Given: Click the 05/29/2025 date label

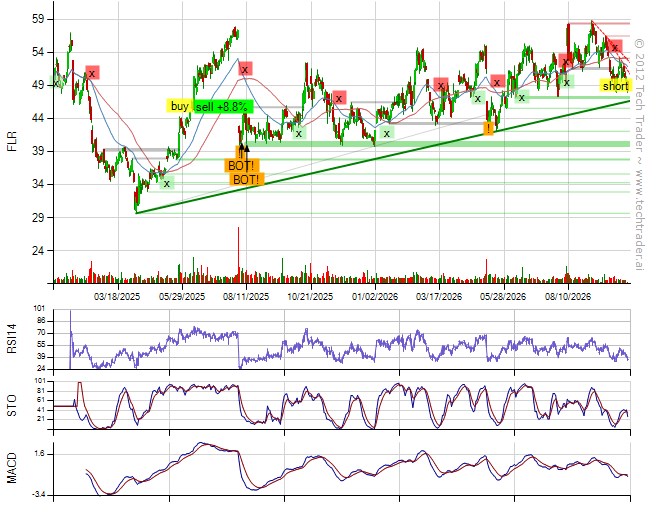Looking at the screenshot, I should [x=182, y=297].
